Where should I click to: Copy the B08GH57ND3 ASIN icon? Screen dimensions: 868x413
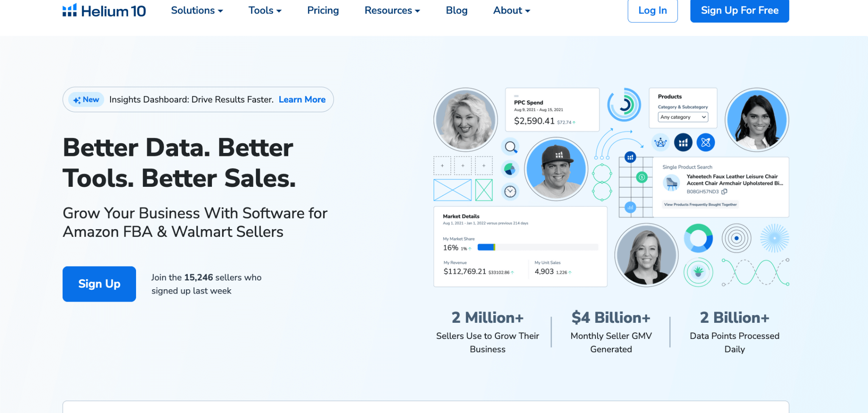[x=724, y=191]
